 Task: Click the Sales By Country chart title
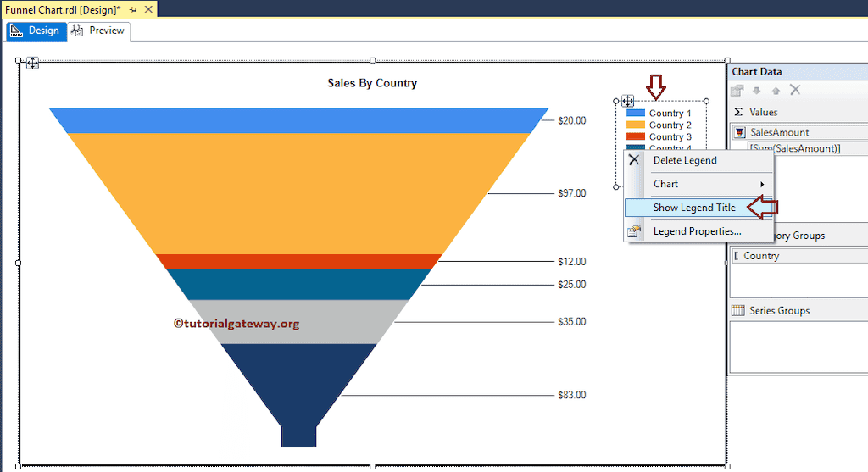372,83
